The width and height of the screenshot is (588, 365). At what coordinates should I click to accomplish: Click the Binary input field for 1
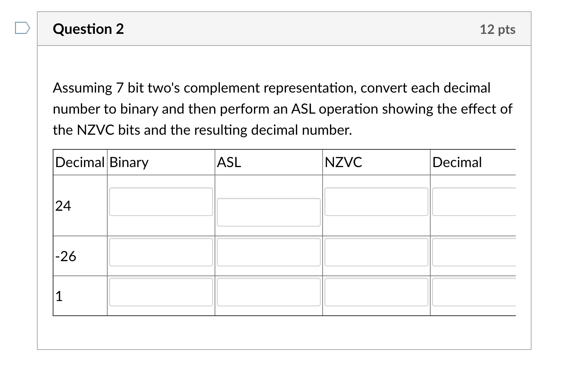tap(161, 292)
